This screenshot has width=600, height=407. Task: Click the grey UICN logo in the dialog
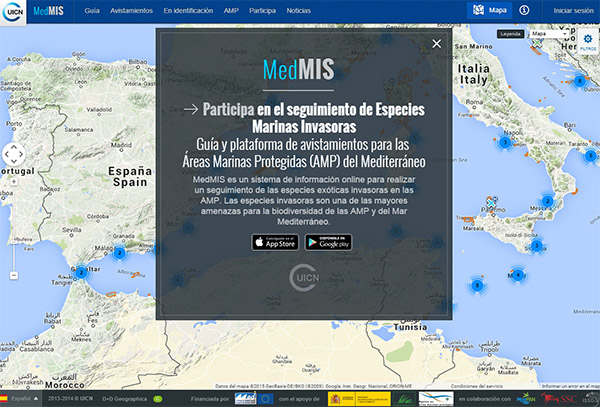point(304,277)
